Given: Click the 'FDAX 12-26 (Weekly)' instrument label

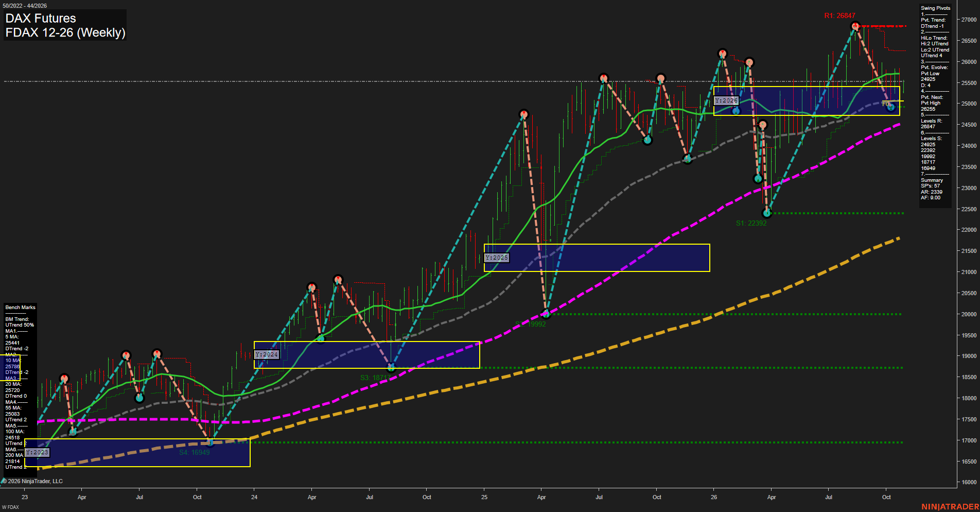Looking at the screenshot, I should (65, 32).
